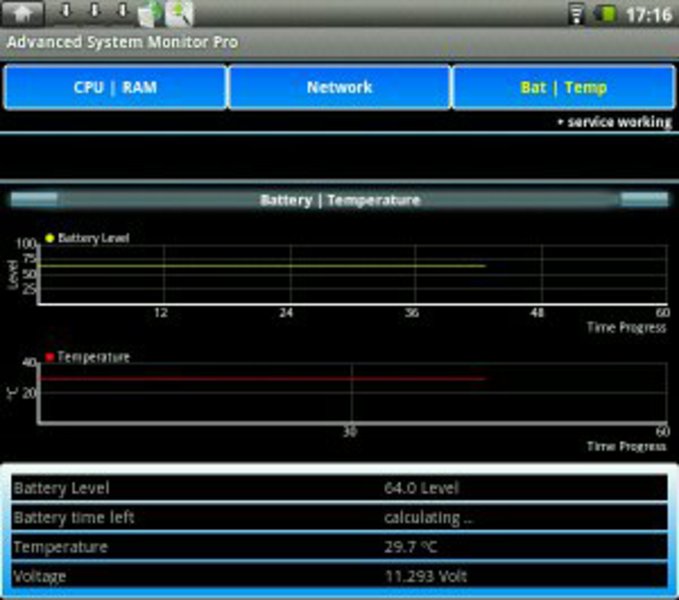Tap the green document notification icon

pyautogui.click(x=150, y=14)
